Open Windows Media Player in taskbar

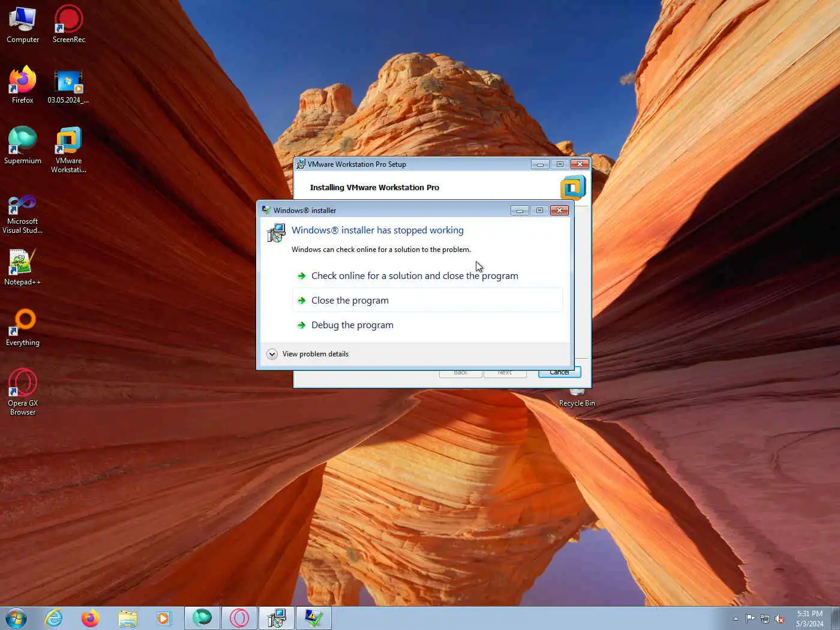tap(163, 618)
